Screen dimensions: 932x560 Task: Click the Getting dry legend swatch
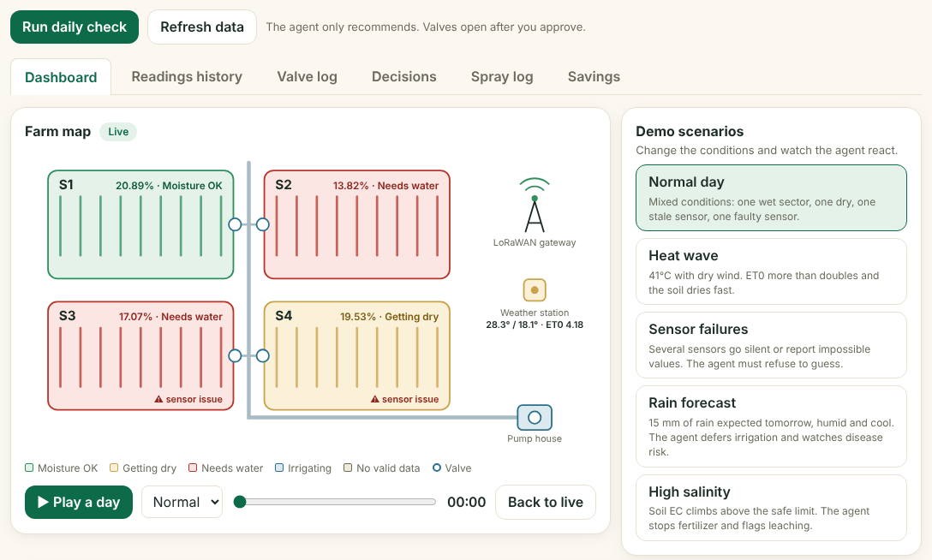[x=114, y=468]
